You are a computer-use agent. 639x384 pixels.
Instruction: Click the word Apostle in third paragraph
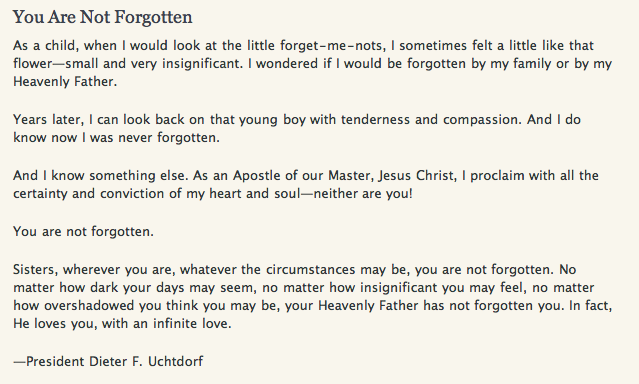[x=257, y=176]
